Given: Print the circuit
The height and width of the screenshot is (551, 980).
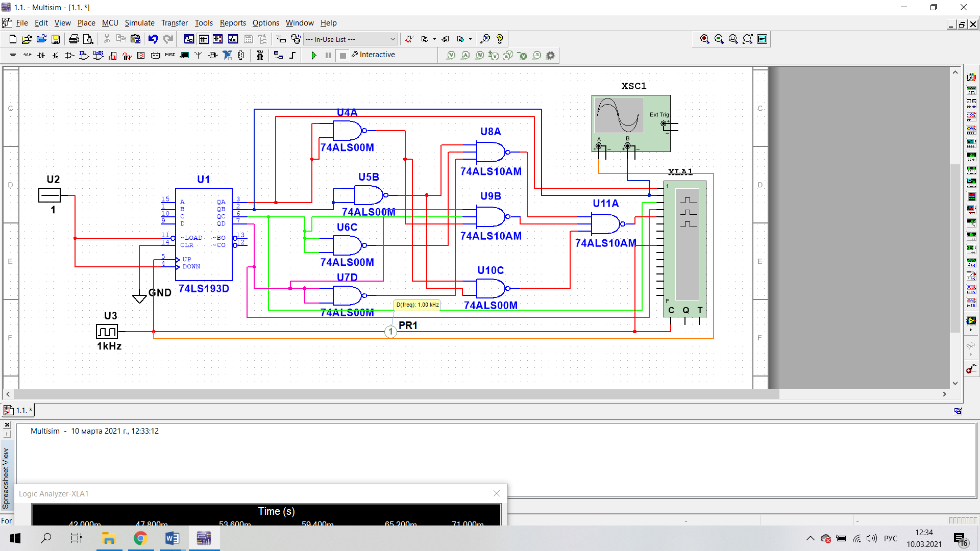Looking at the screenshot, I should (x=74, y=39).
